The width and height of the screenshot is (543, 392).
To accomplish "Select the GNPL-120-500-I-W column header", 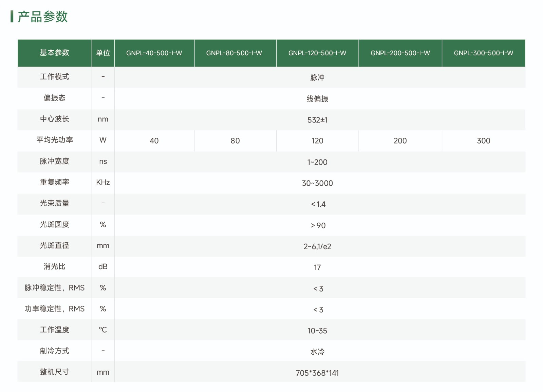I will (x=317, y=53).
